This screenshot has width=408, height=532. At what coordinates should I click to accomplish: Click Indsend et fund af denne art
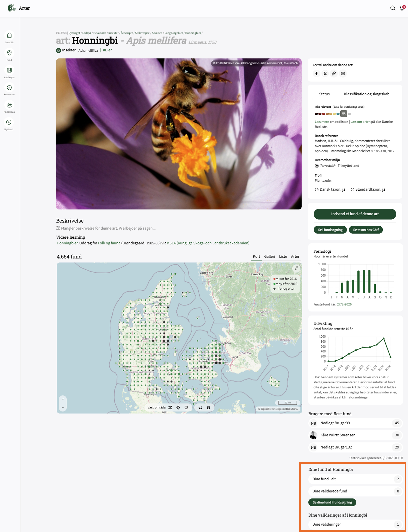355,214
